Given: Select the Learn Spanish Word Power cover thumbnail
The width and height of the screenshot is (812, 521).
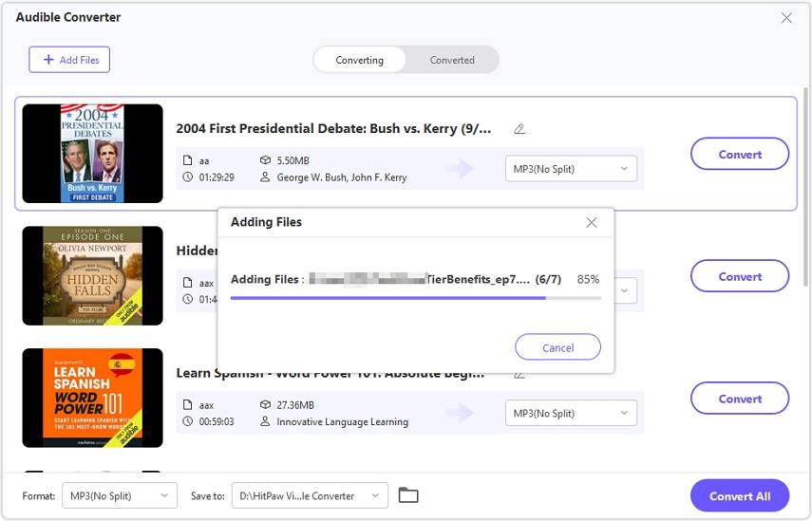Looking at the screenshot, I should (93, 398).
